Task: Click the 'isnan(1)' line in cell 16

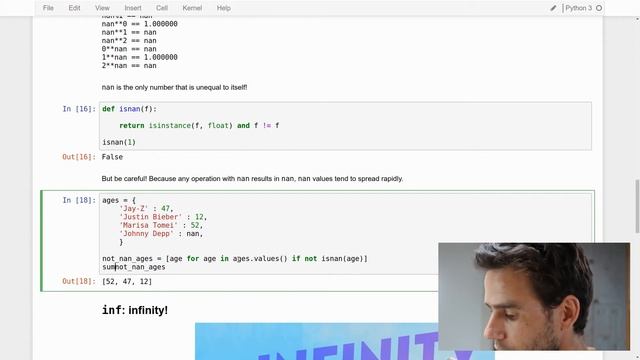Action: coord(119,142)
